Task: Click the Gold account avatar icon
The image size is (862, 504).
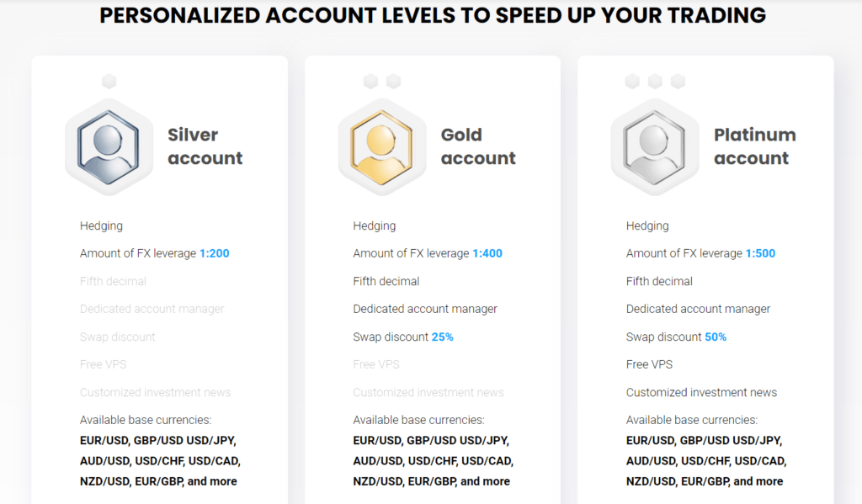Action: point(382,146)
